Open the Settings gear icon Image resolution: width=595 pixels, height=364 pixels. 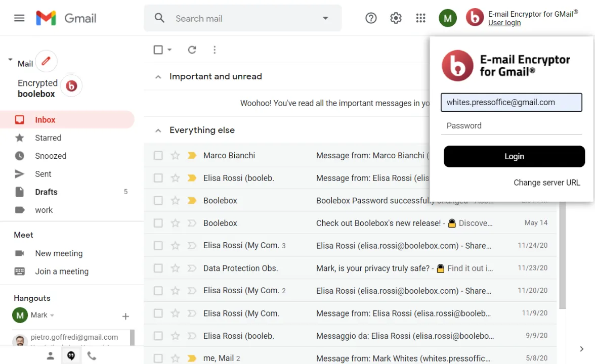click(x=396, y=18)
